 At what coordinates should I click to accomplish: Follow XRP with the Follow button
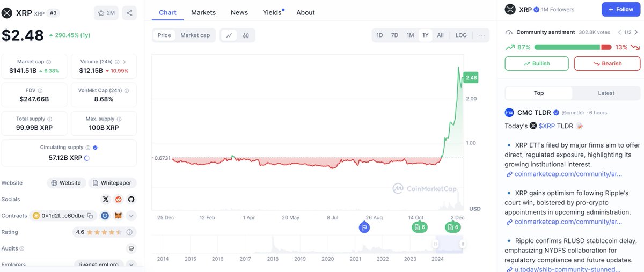(x=621, y=9)
